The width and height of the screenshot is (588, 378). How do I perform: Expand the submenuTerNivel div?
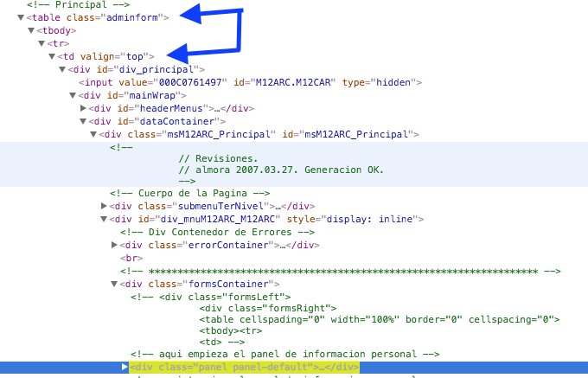(x=105, y=206)
